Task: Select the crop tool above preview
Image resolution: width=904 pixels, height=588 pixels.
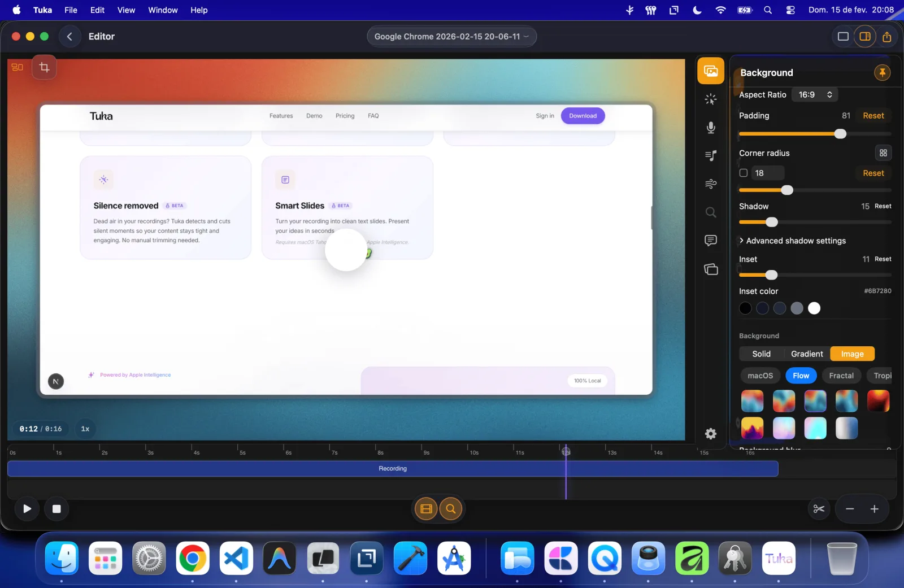Action: [x=44, y=67]
